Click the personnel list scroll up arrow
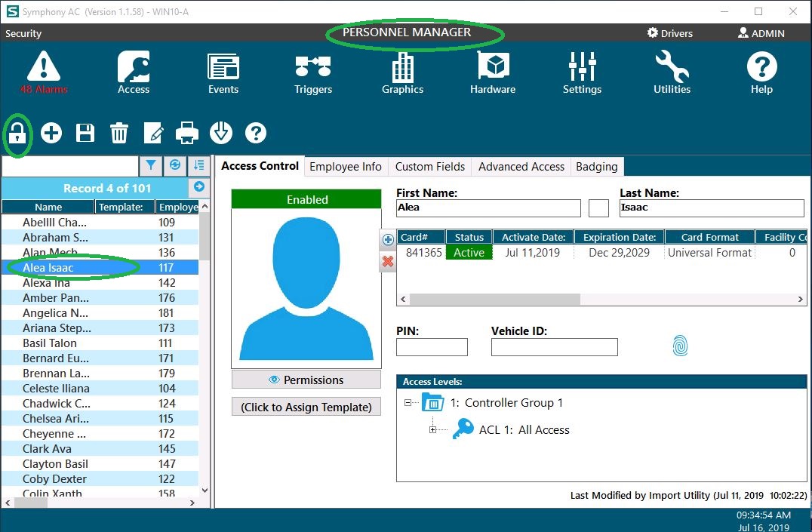The width and height of the screenshot is (812, 532). coord(205,206)
